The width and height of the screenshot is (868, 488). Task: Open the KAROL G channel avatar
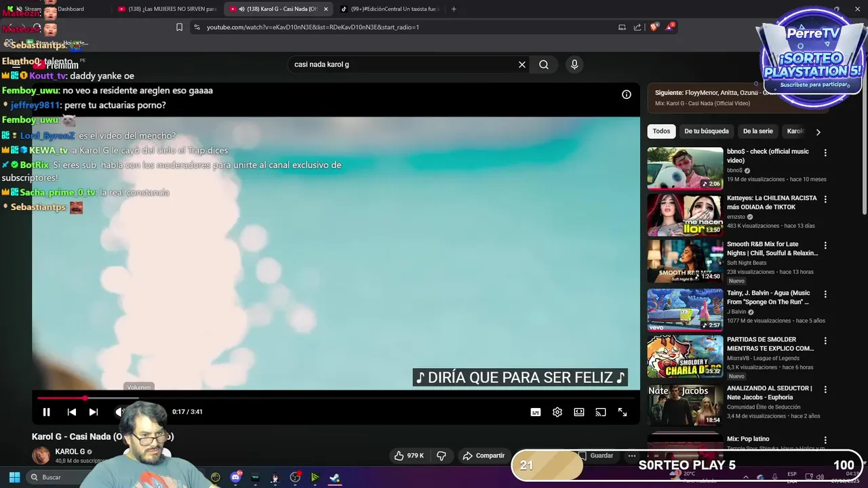(x=41, y=455)
